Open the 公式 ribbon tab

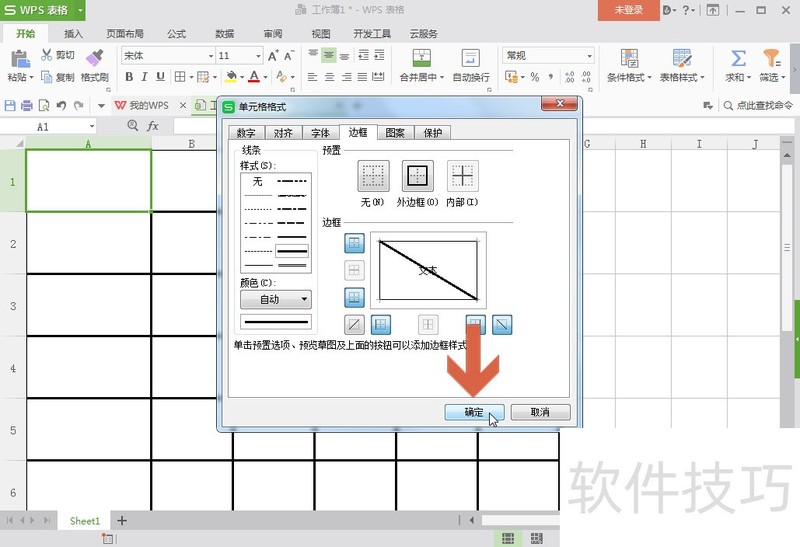(x=176, y=34)
